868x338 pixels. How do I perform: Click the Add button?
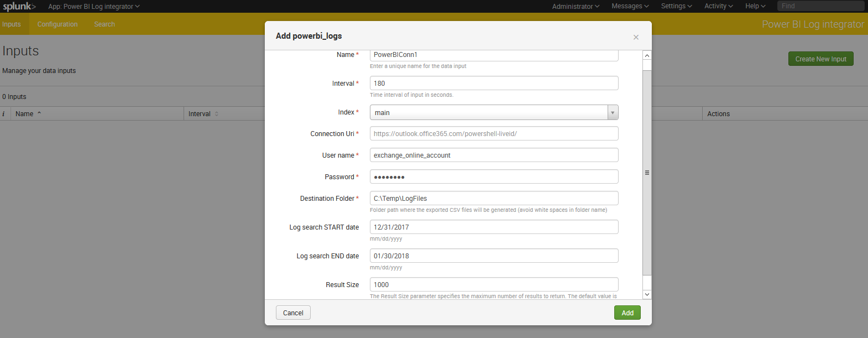(x=627, y=313)
